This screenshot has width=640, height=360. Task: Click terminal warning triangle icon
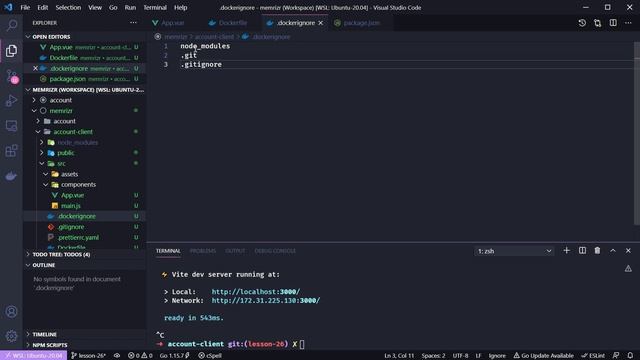(628, 269)
